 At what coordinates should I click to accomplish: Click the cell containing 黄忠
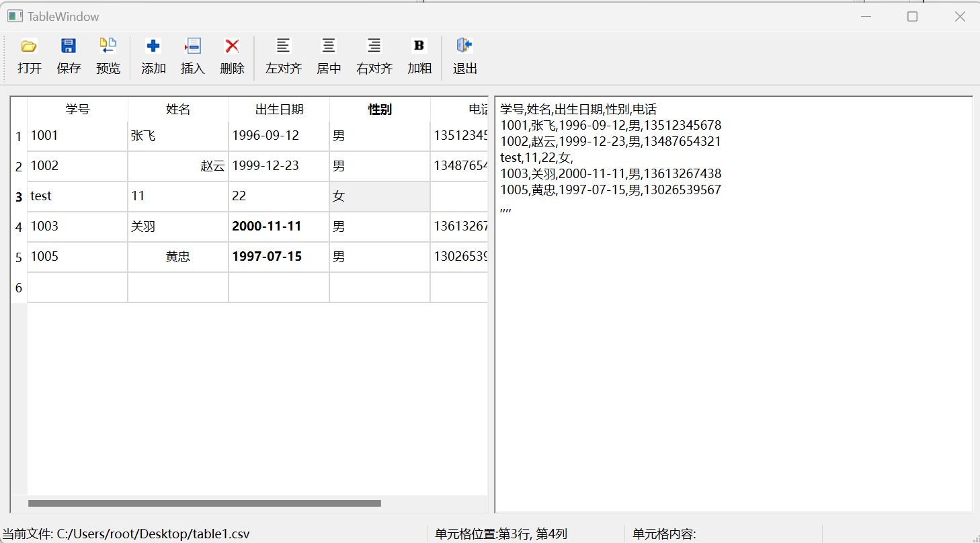click(x=177, y=257)
